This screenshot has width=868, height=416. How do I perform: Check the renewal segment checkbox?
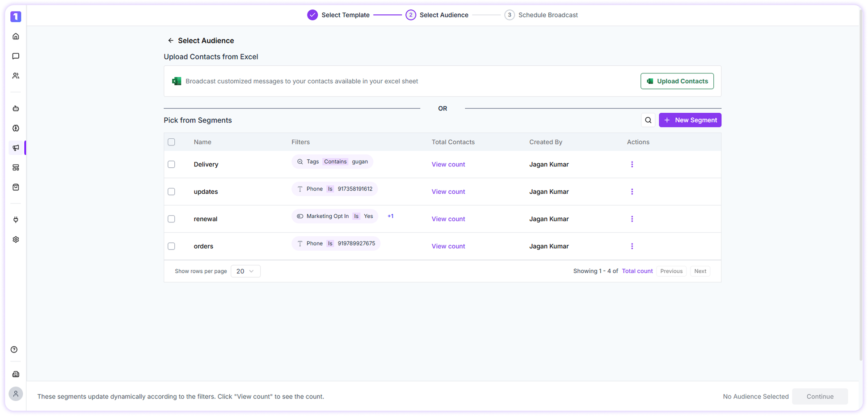tap(171, 219)
